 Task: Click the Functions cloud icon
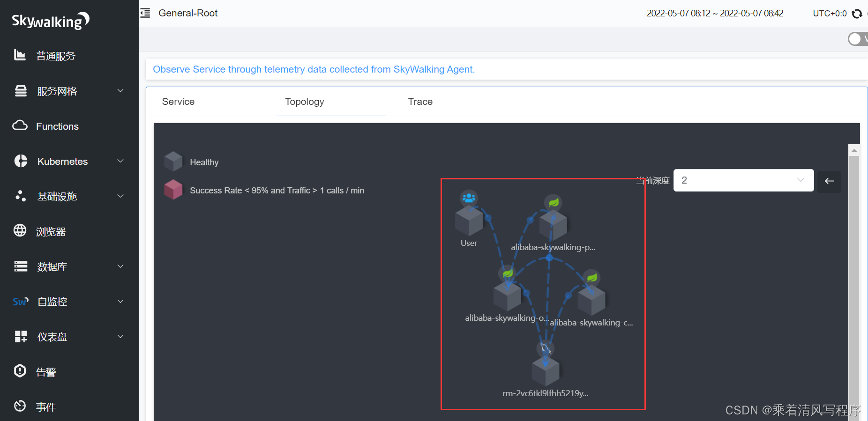20,126
